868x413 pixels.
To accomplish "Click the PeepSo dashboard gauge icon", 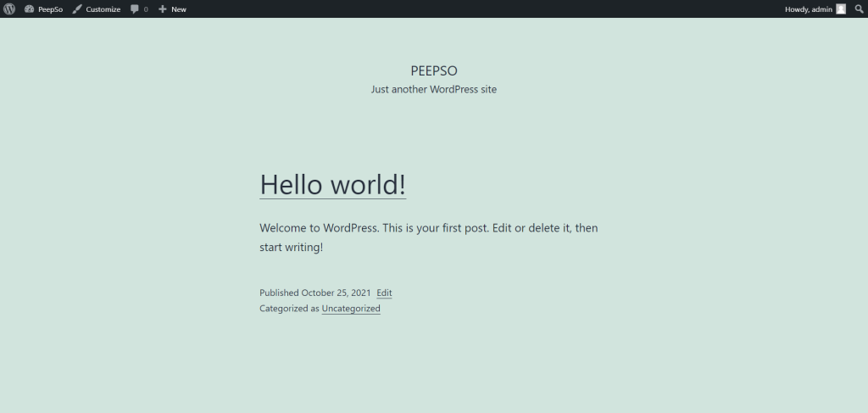I will 30,8.
